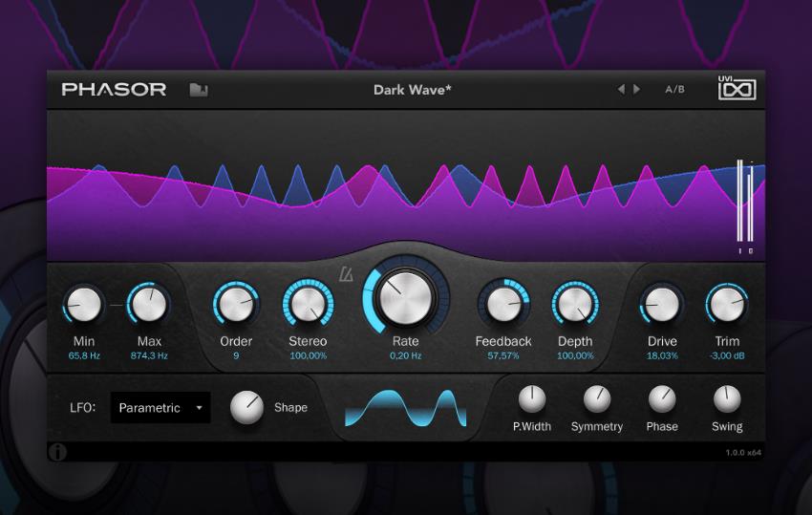Click the Min value 65,8 Hz
The image size is (812, 515).
pyautogui.click(x=84, y=356)
